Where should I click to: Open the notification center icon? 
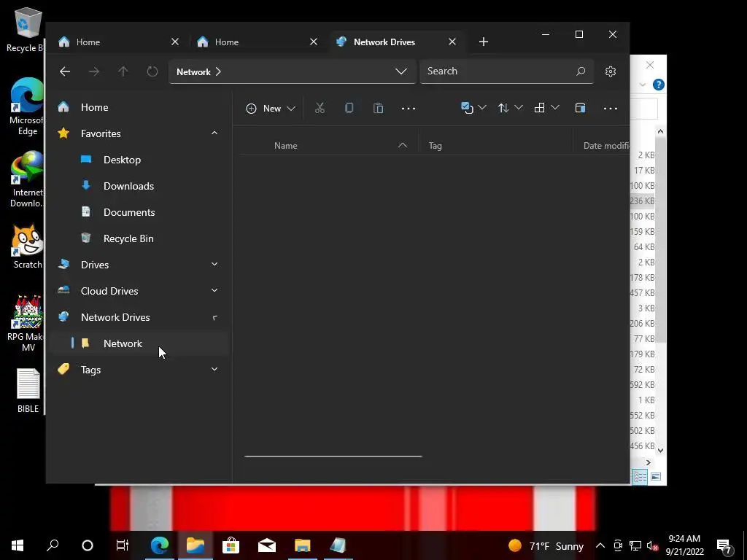click(x=724, y=546)
